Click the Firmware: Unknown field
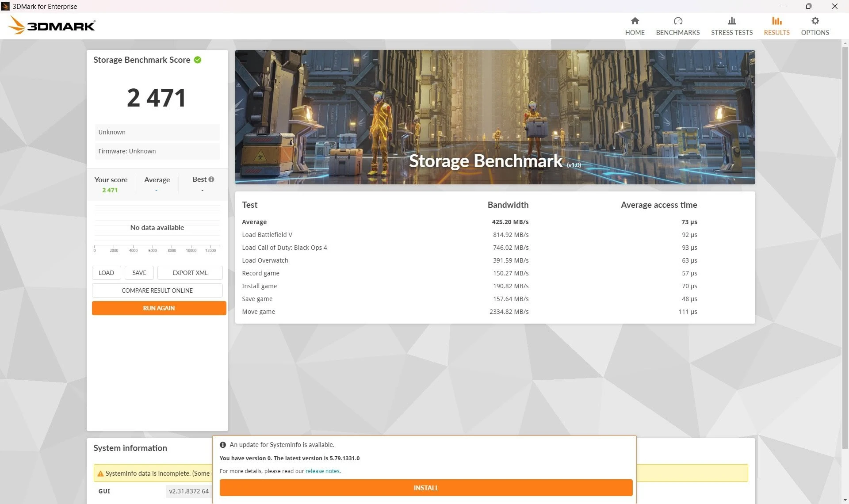849x504 pixels. pos(157,151)
